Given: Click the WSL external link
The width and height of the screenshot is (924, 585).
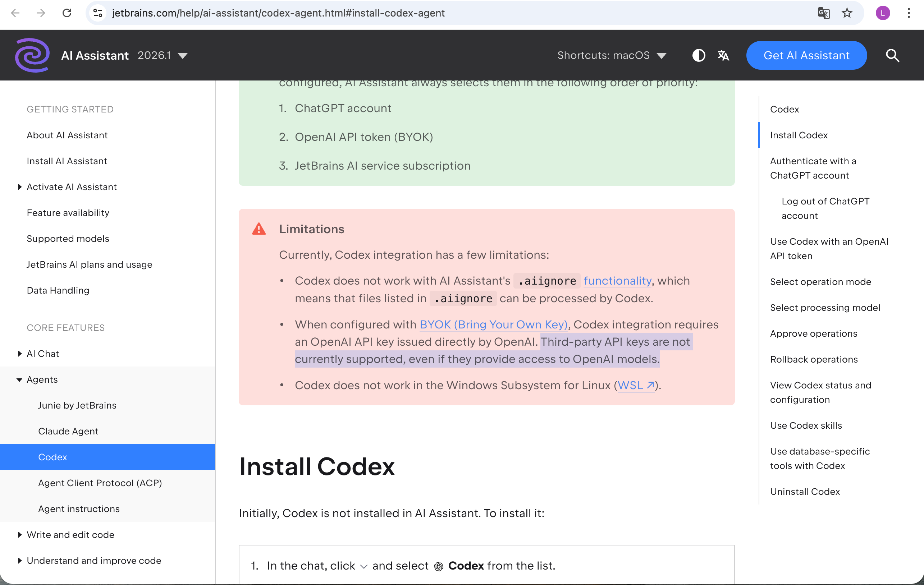Looking at the screenshot, I should pos(636,385).
